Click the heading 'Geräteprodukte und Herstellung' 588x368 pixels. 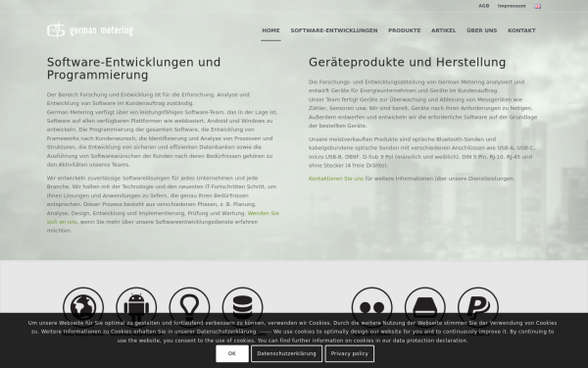click(408, 63)
